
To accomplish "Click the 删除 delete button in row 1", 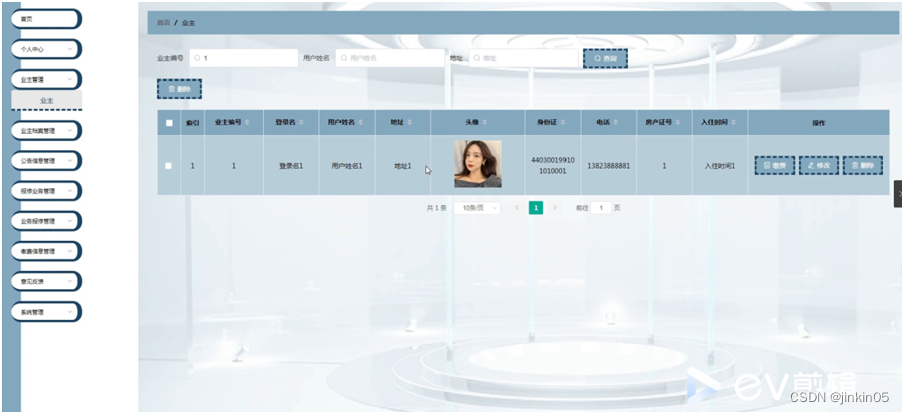I will coord(864,165).
